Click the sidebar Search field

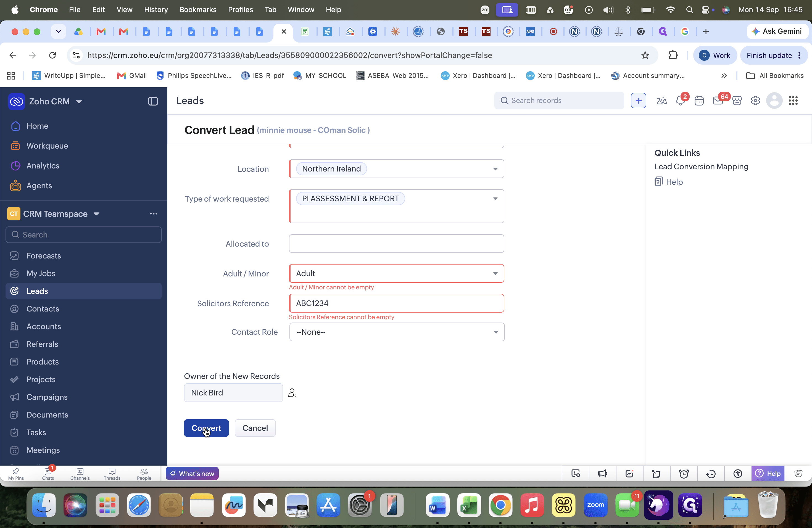pyautogui.click(x=84, y=235)
